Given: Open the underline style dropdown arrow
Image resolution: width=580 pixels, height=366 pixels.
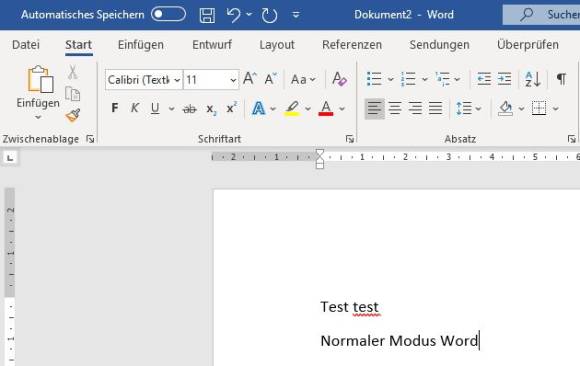Looking at the screenshot, I should coord(171,109).
